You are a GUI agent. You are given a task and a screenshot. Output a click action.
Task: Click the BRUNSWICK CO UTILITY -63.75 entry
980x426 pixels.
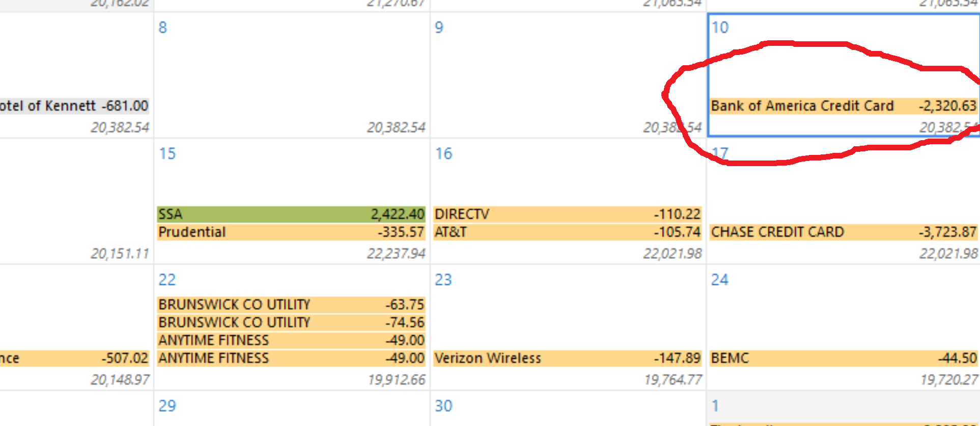291,305
